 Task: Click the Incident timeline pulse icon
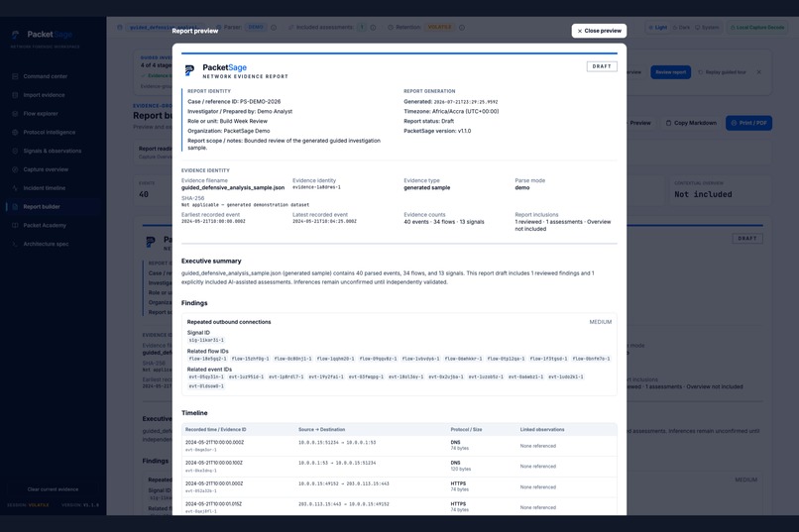click(15, 188)
